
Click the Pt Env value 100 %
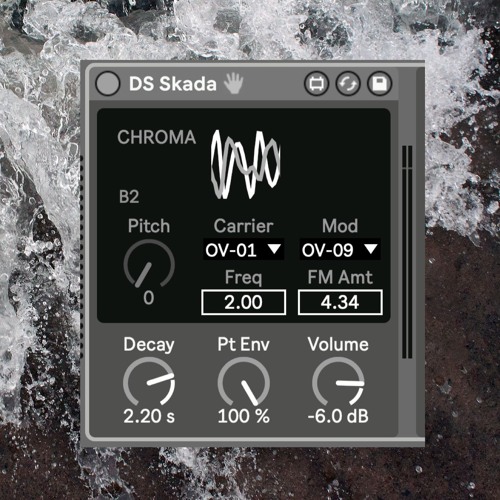[x=244, y=416]
